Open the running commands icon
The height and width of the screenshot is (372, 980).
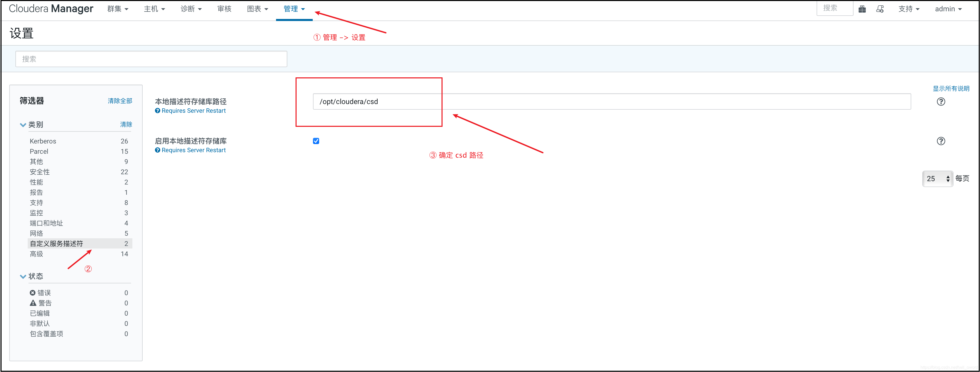880,9
